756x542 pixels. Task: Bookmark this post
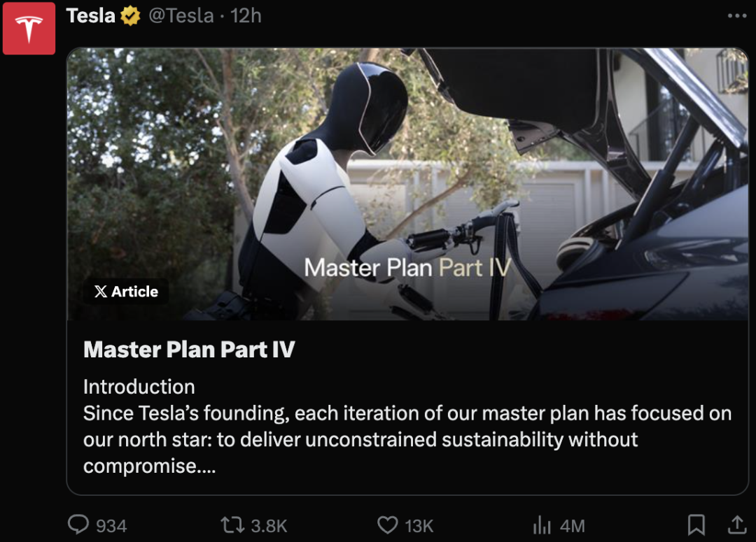point(696,525)
